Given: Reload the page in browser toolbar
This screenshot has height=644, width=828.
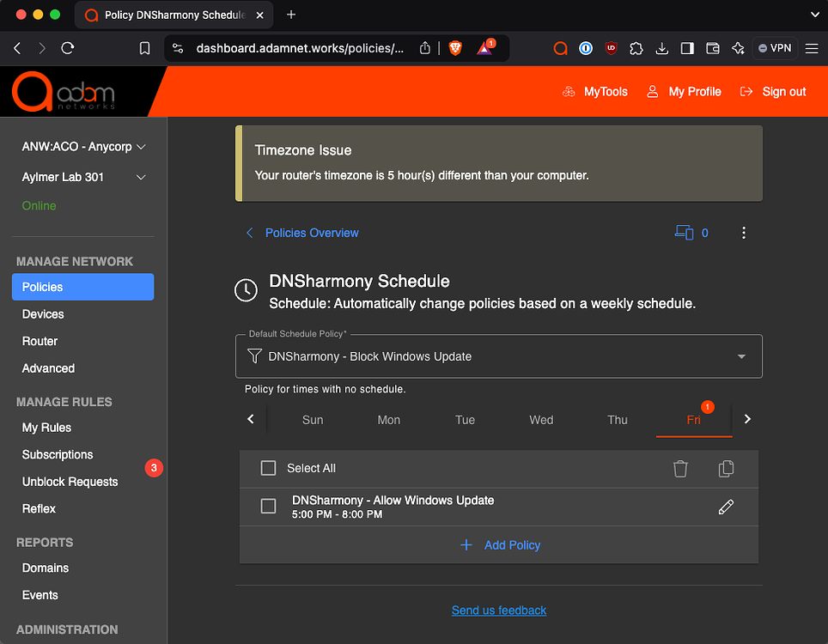Looking at the screenshot, I should tap(68, 49).
